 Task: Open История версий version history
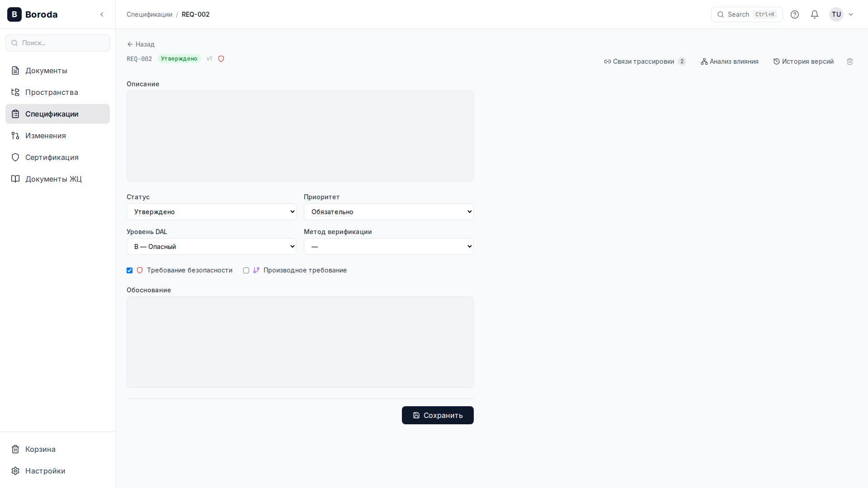(x=803, y=61)
